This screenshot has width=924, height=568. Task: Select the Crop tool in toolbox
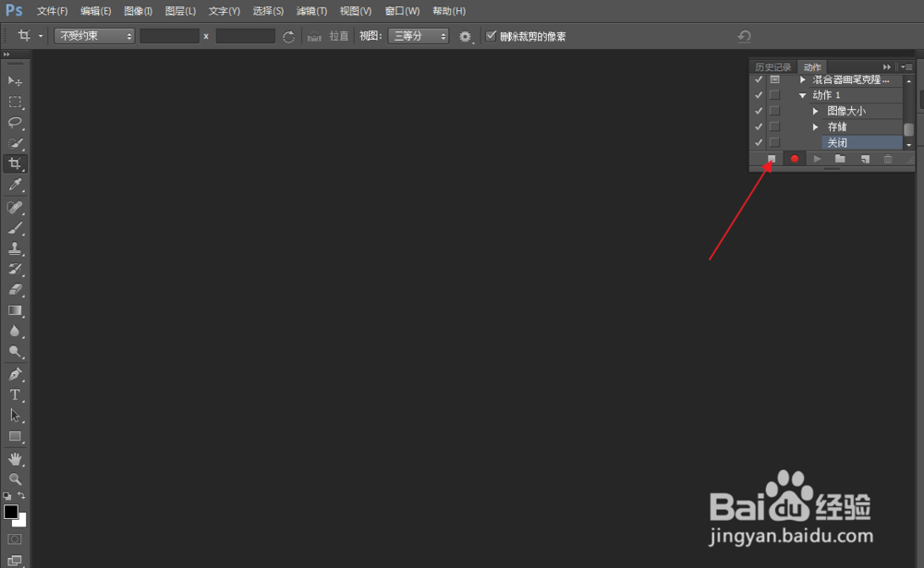pyautogui.click(x=16, y=163)
